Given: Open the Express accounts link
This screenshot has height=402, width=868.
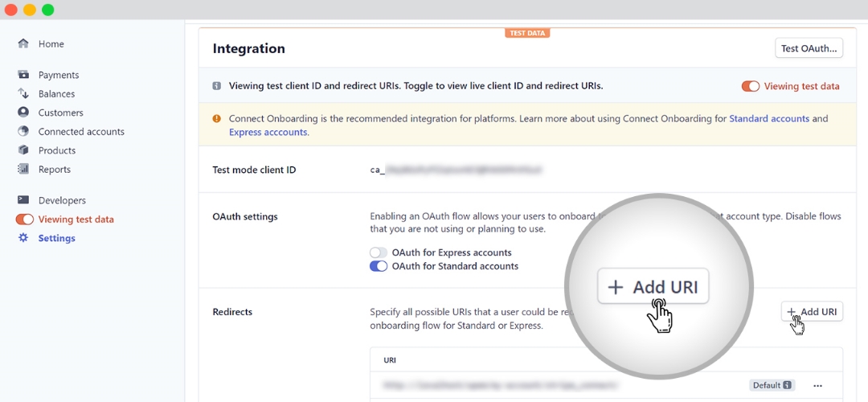Looking at the screenshot, I should click(268, 132).
